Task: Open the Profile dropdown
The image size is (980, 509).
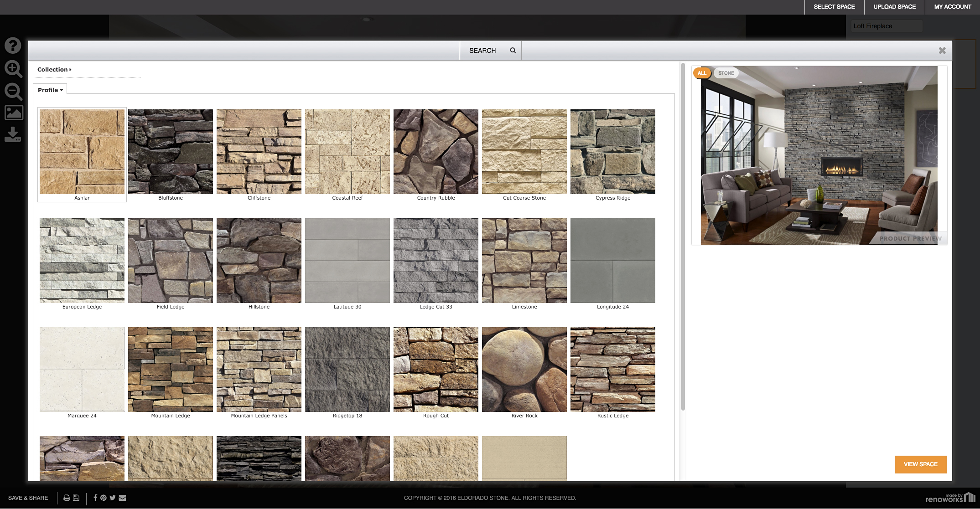Action: click(50, 90)
